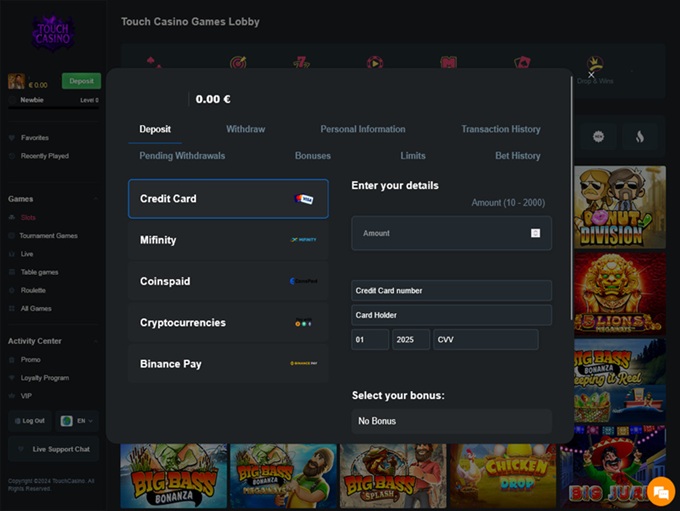Click the user avatar icon
Image resolution: width=680 pixels, height=511 pixels.
pyautogui.click(x=16, y=82)
